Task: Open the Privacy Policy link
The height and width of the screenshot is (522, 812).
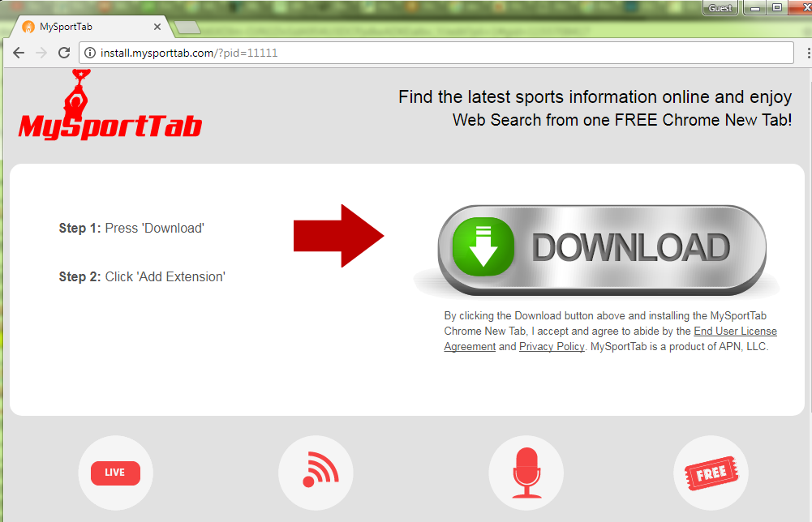Action: click(552, 347)
